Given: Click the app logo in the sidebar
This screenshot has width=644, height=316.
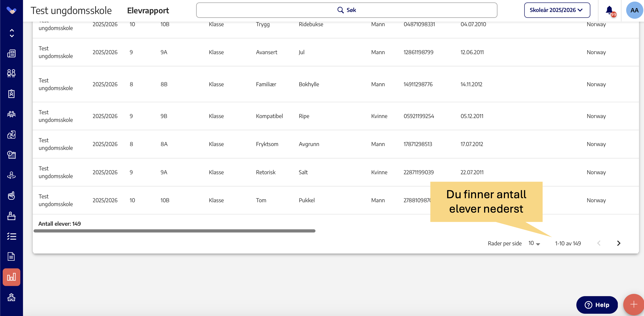Looking at the screenshot, I should click(x=11, y=11).
